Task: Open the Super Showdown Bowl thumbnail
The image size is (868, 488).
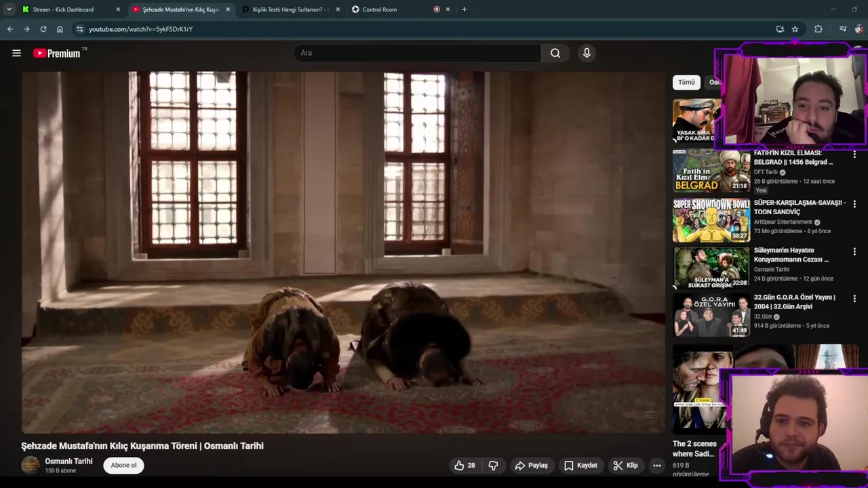Action: tap(711, 220)
